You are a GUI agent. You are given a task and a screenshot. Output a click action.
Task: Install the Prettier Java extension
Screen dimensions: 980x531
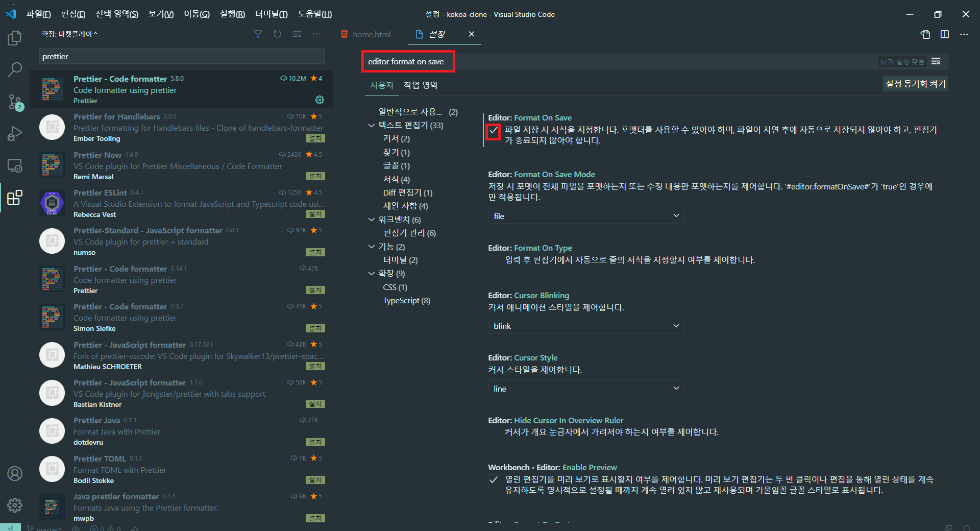[x=315, y=442]
